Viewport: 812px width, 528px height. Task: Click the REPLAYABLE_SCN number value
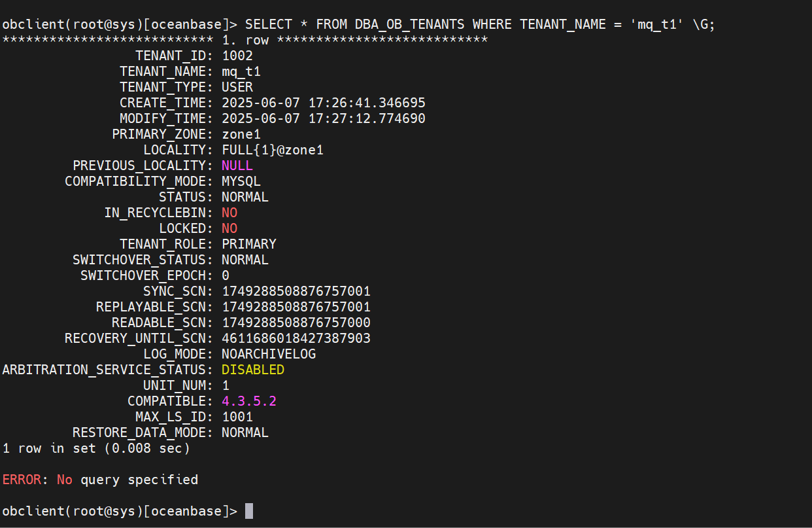pos(296,307)
